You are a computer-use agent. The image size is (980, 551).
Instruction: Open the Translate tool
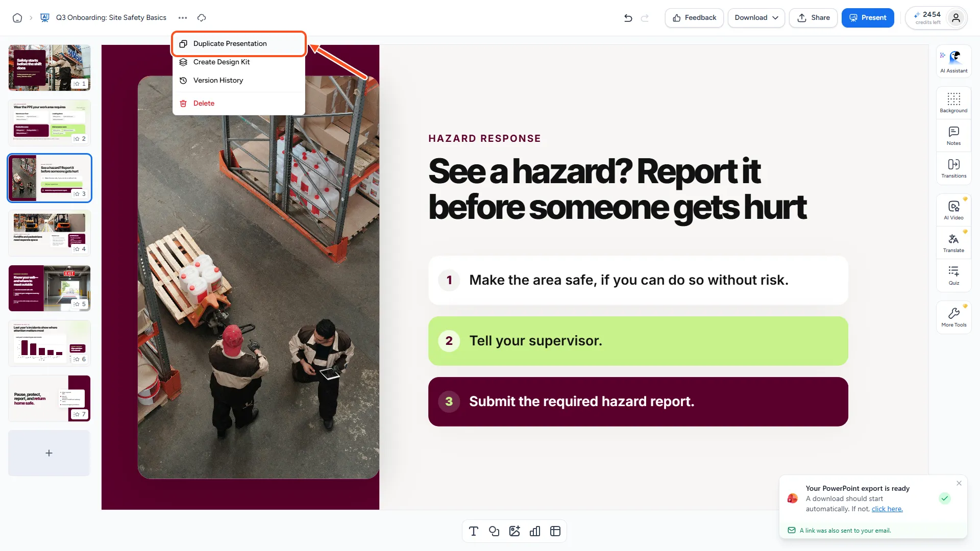(953, 243)
